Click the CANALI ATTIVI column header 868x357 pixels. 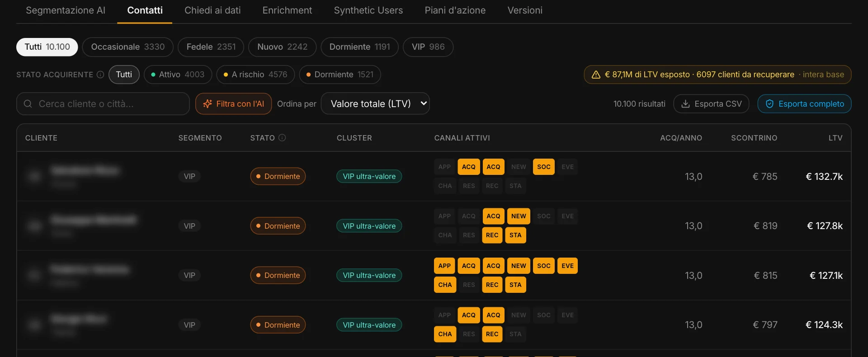462,138
